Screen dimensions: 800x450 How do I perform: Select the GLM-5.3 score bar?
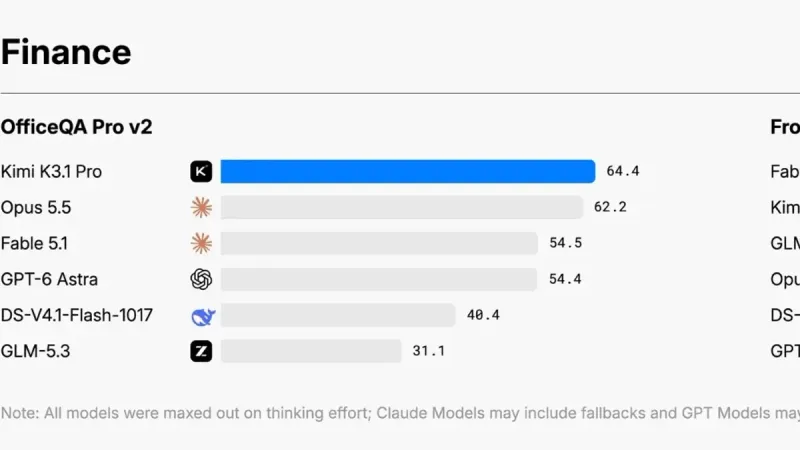click(x=311, y=351)
